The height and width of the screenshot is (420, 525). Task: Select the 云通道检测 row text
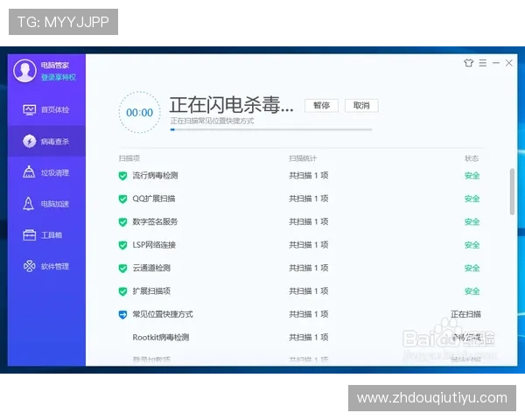click(151, 268)
